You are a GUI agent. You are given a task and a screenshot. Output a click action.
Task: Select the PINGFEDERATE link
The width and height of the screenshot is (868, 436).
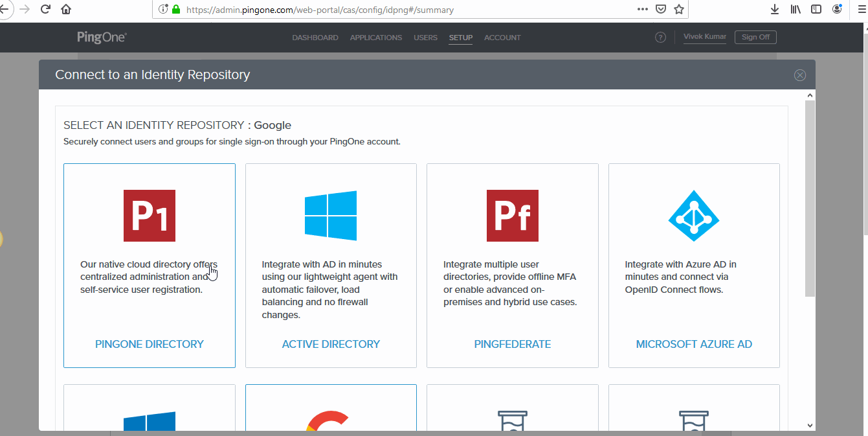(x=513, y=344)
